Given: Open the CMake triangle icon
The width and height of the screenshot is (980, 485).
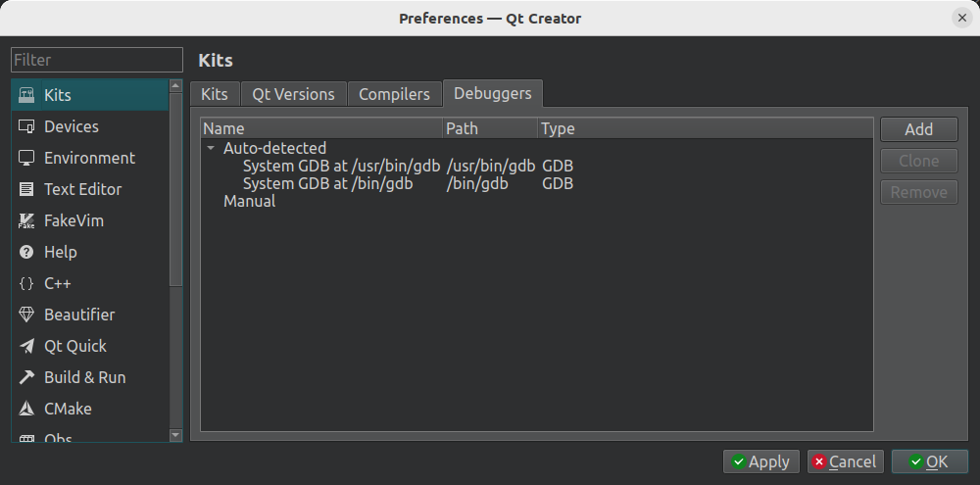Looking at the screenshot, I should coord(26,409).
